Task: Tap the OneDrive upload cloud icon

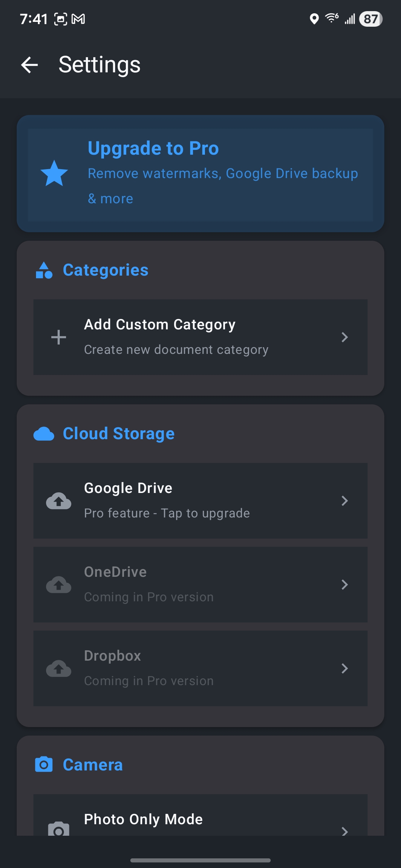Action: tap(59, 585)
